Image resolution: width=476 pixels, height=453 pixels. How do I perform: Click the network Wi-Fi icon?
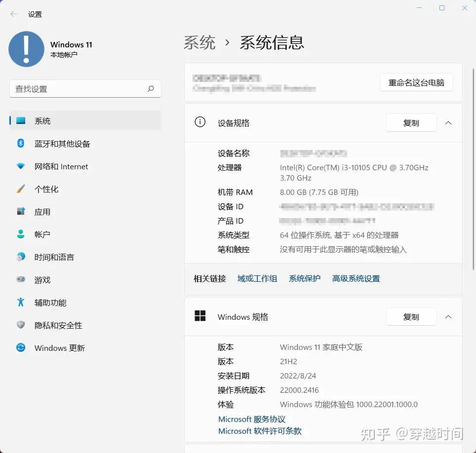click(21, 166)
